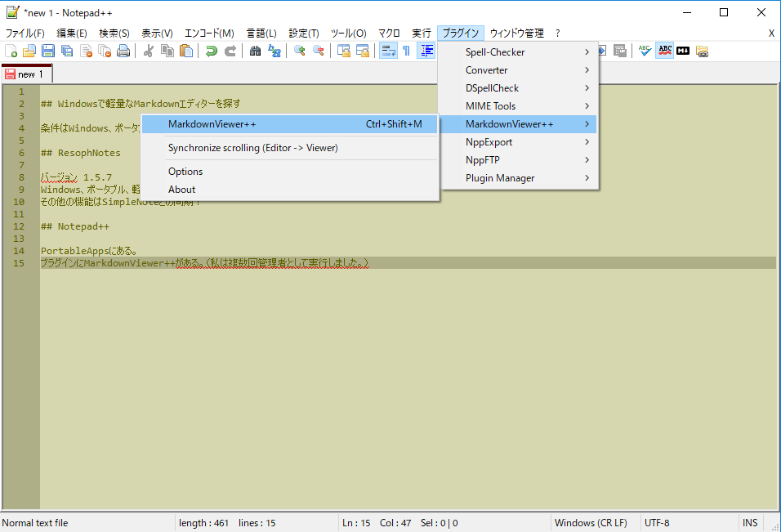Screen dimensions: 781x532
Task: Click the INS mode status indicator
Action: click(750, 522)
